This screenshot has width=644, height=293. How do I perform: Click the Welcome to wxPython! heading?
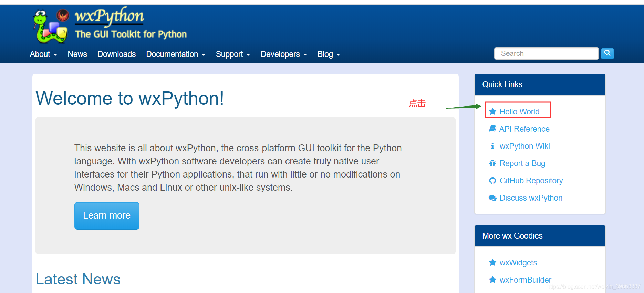point(130,99)
